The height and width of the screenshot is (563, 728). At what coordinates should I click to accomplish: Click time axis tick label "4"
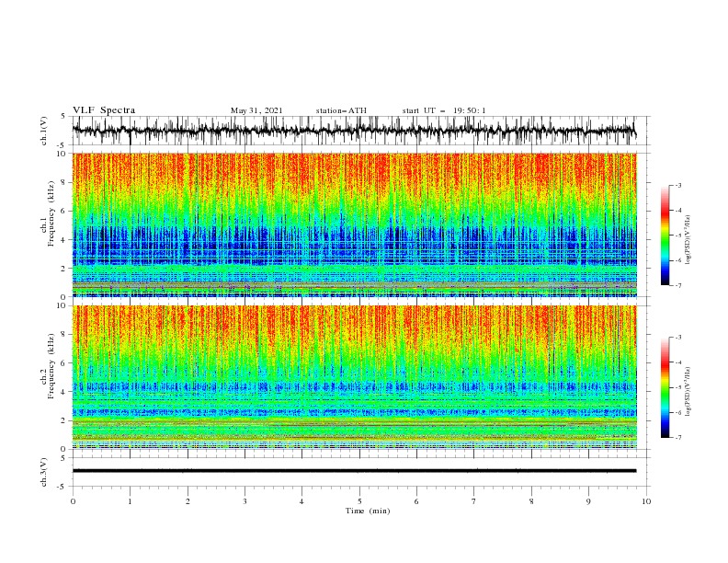tap(301, 501)
